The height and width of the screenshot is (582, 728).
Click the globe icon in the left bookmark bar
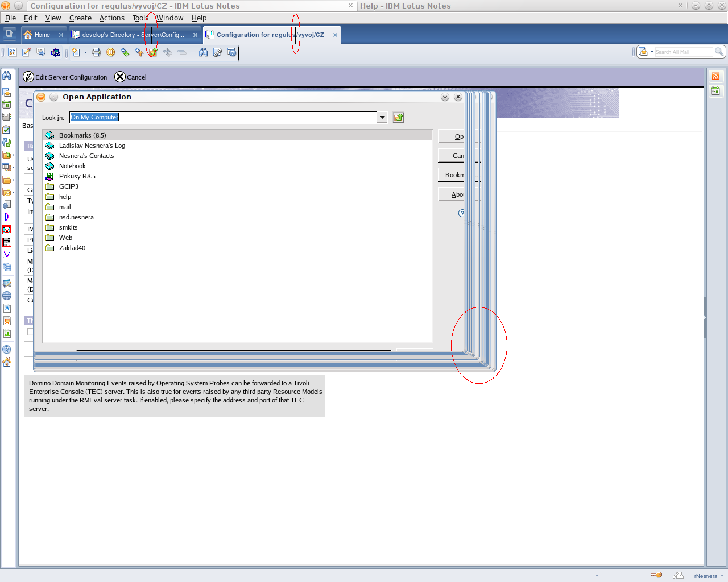click(7, 296)
